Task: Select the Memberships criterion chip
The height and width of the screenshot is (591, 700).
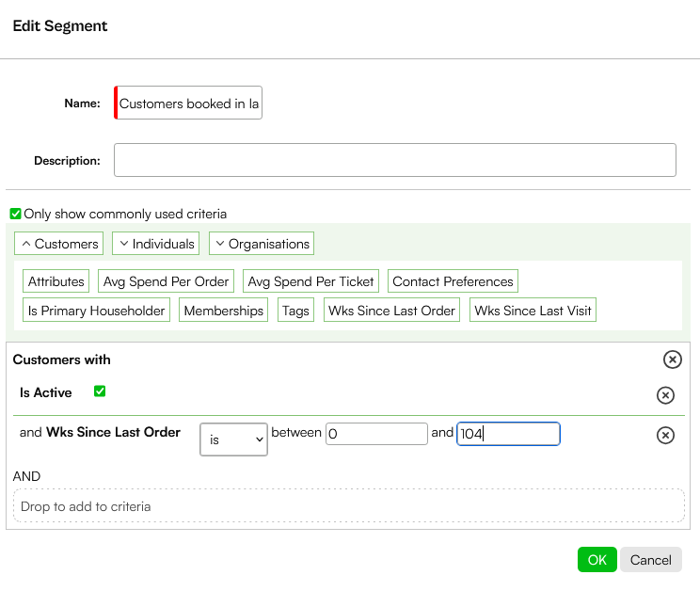Action: [x=224, y=311]
